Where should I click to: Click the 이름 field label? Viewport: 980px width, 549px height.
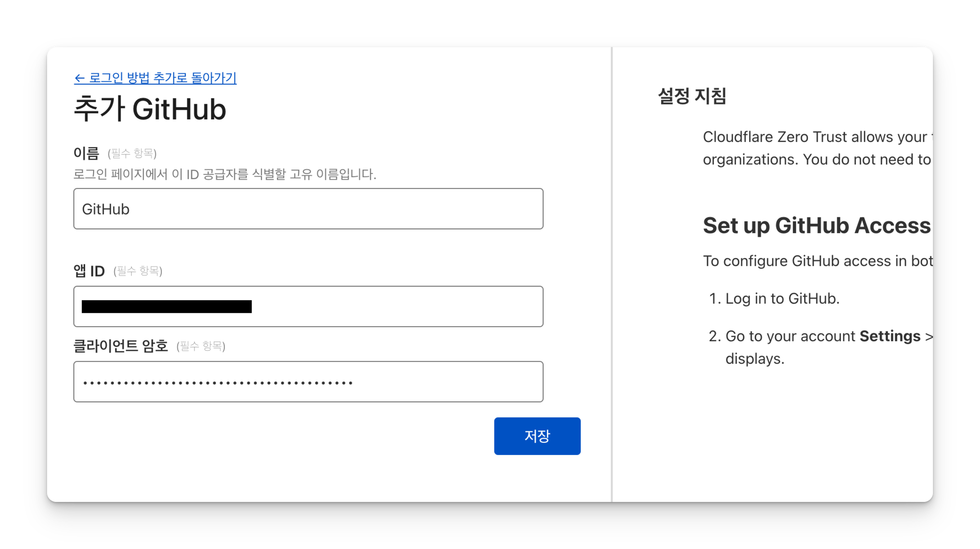[x=86, y=153]
